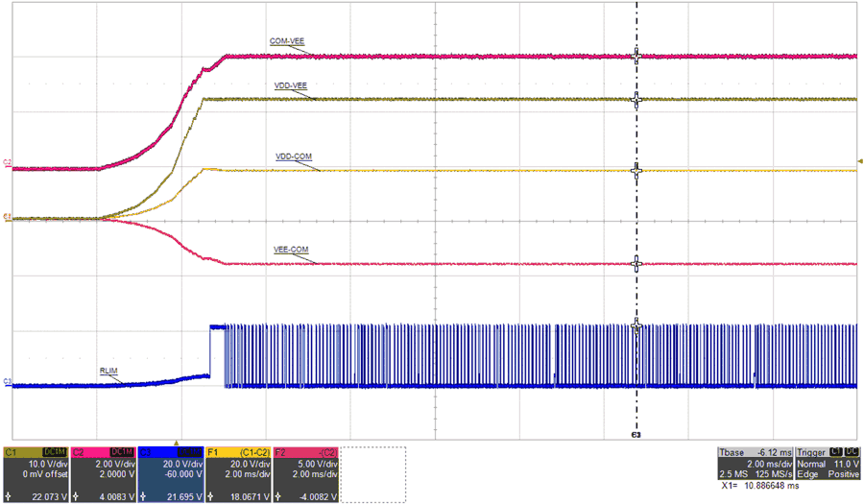864x504 pixels.
Task: Click trigger level arrow at right grid edge
Action: pos(861,161)
